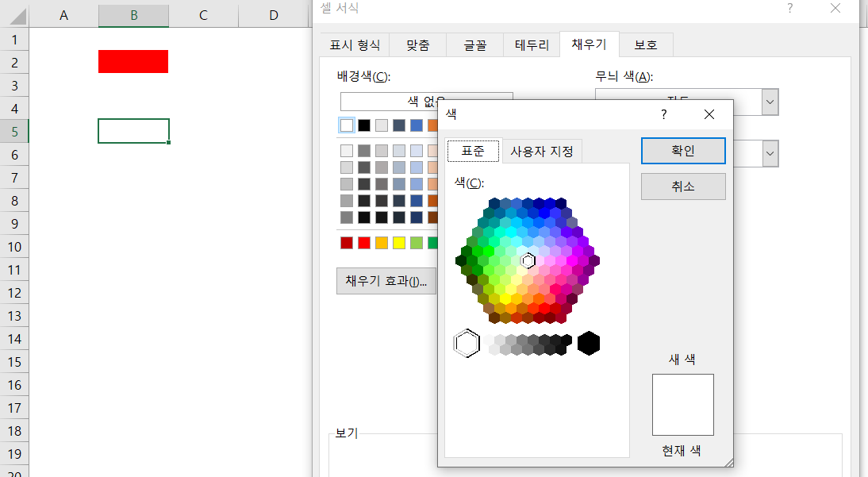Open the 채우기 효과 dialog
The width and height of the screenshot is (868, 477).
386,280
